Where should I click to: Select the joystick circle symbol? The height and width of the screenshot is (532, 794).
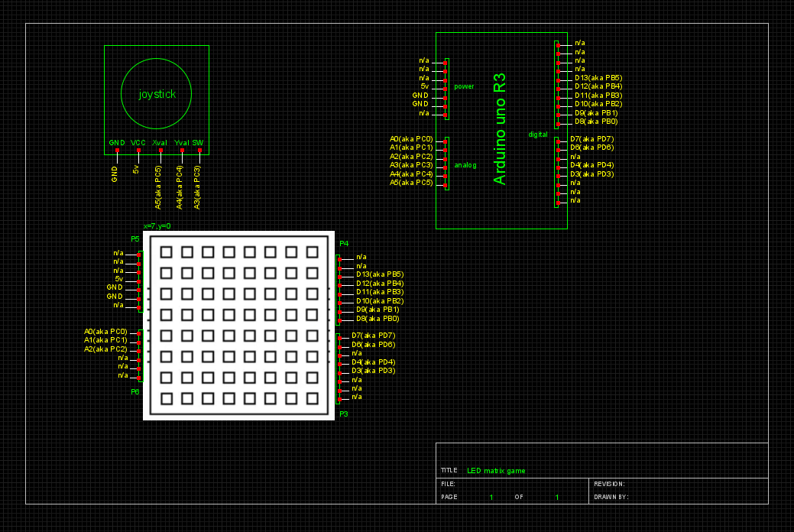coord(157,93)
